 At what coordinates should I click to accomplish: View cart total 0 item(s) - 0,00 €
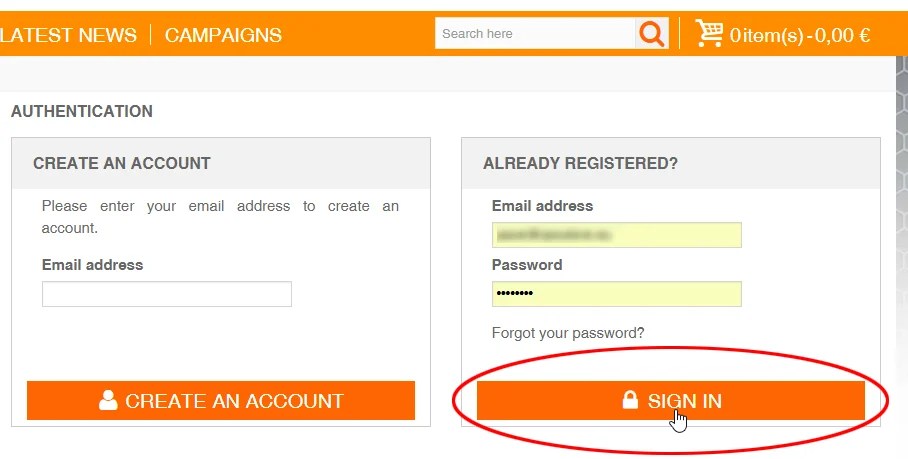click(x=799, y=36)
